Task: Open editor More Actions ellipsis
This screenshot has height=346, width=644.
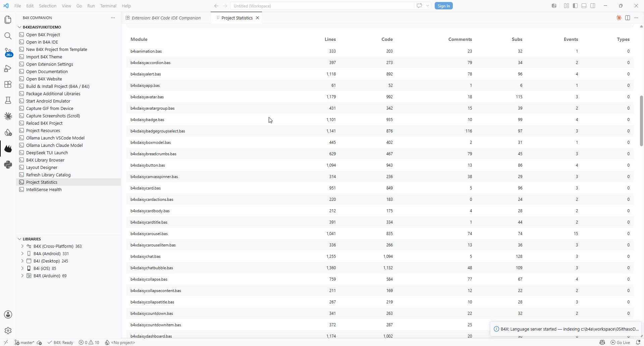Action: [636, 18]
